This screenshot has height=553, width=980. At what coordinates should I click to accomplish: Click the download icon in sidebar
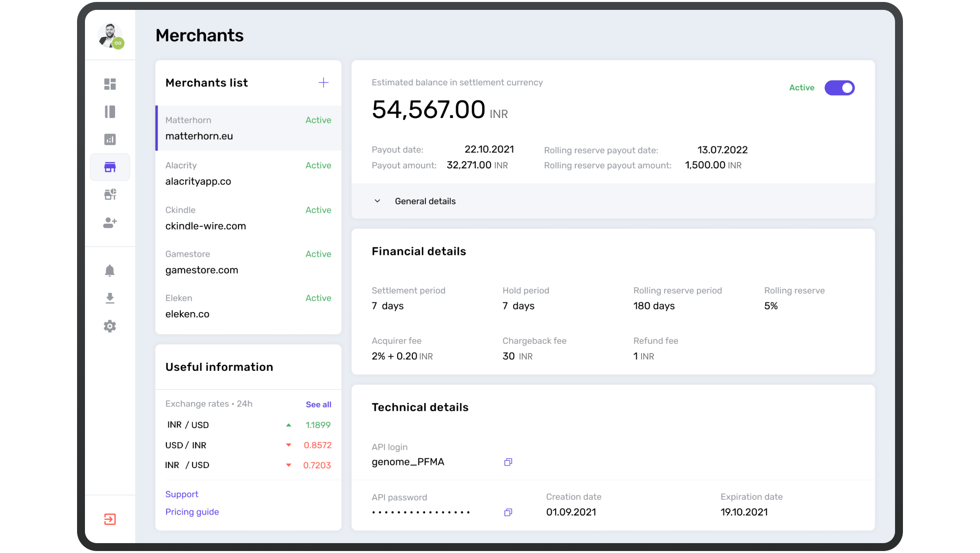(110, 298)
